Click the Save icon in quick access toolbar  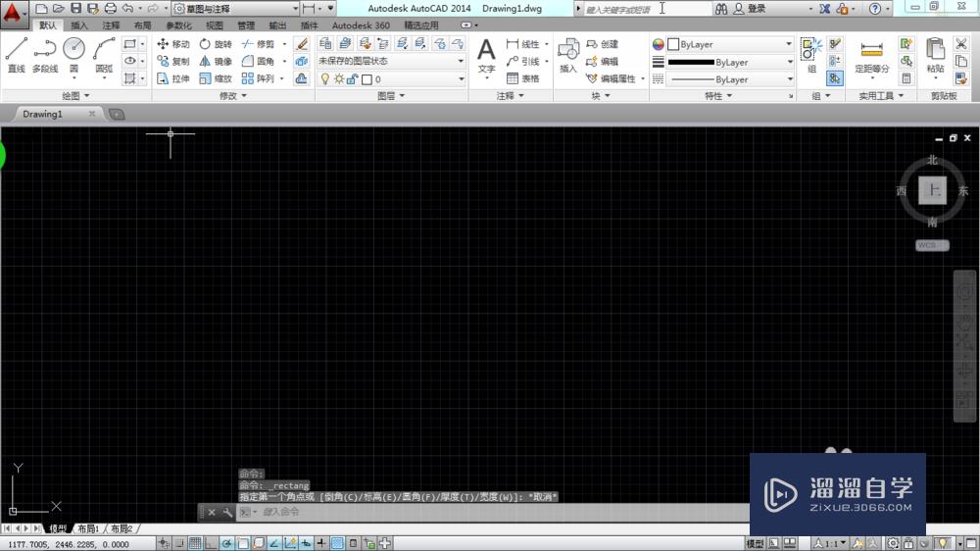(x=75, y=8)
